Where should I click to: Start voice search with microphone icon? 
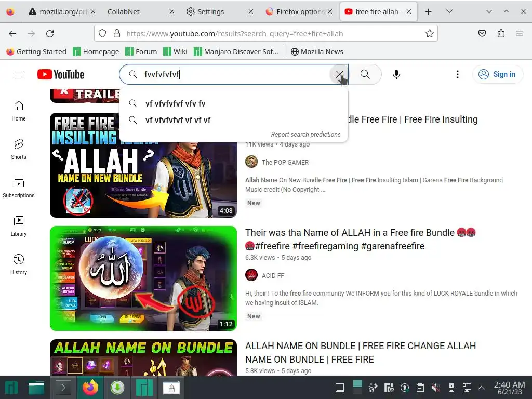pos(396,74)
